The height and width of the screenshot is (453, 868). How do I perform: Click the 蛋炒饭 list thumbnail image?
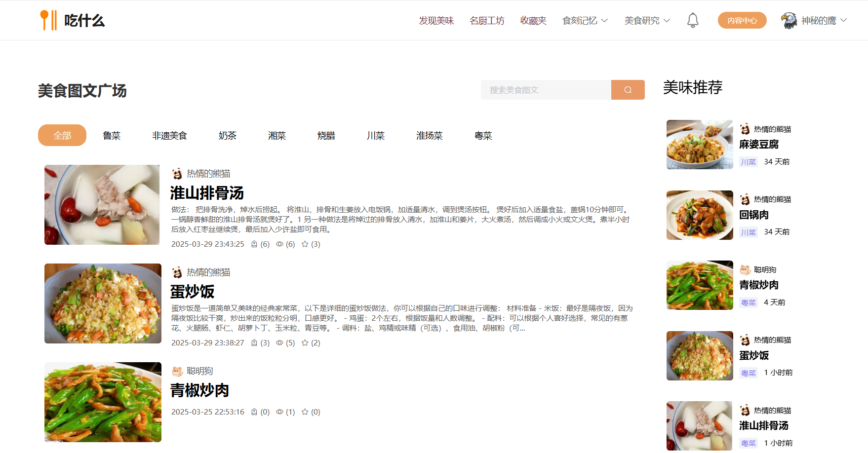click(x=103, y=303)
